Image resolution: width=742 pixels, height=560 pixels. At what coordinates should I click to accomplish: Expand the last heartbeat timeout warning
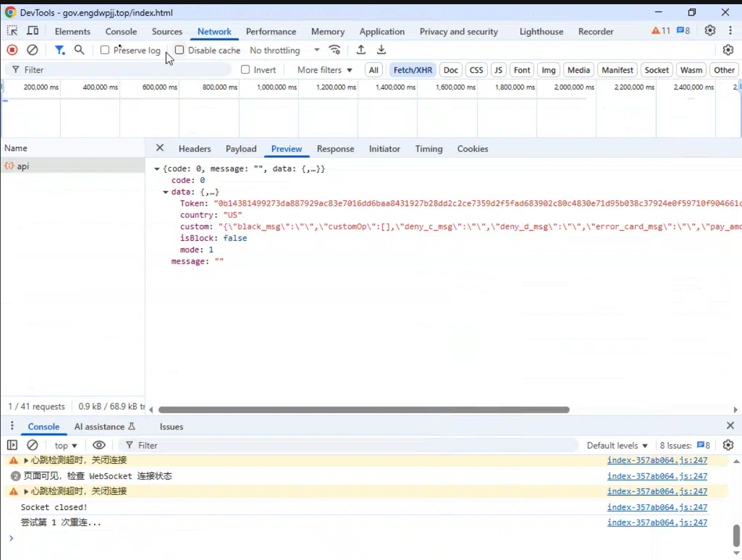tap(26, 491)
